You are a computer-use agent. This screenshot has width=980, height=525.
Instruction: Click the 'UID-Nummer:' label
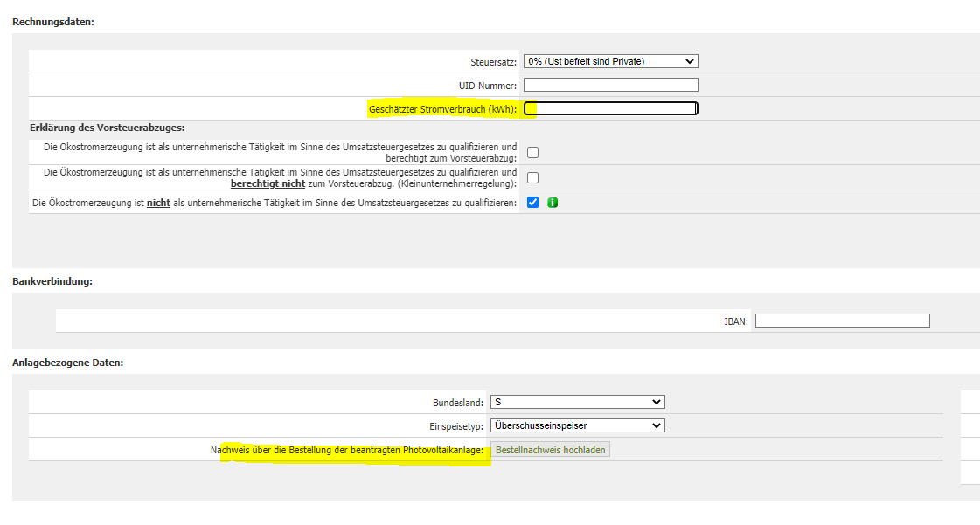click(488, 86)
